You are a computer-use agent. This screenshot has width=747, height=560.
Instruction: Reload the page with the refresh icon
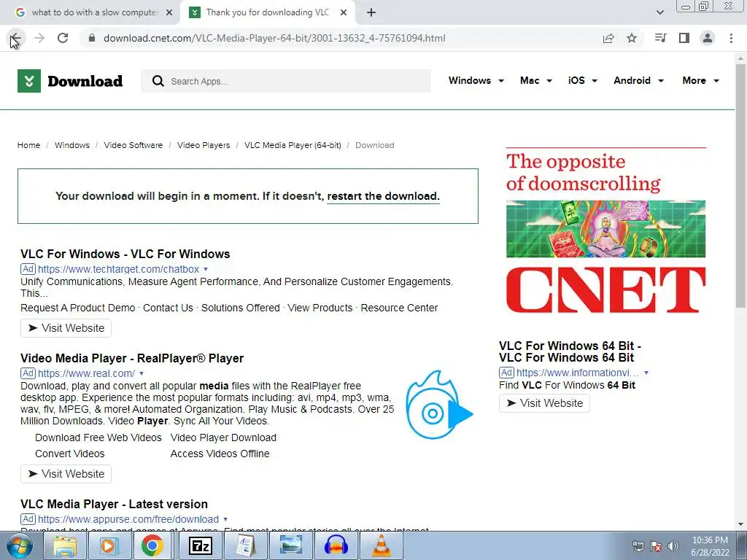(63, 38)
